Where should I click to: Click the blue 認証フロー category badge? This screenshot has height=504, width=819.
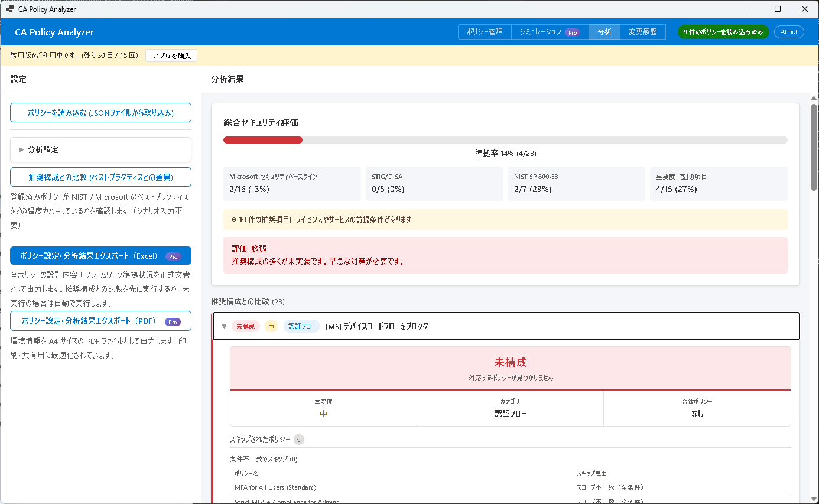[x=301, y=326]
